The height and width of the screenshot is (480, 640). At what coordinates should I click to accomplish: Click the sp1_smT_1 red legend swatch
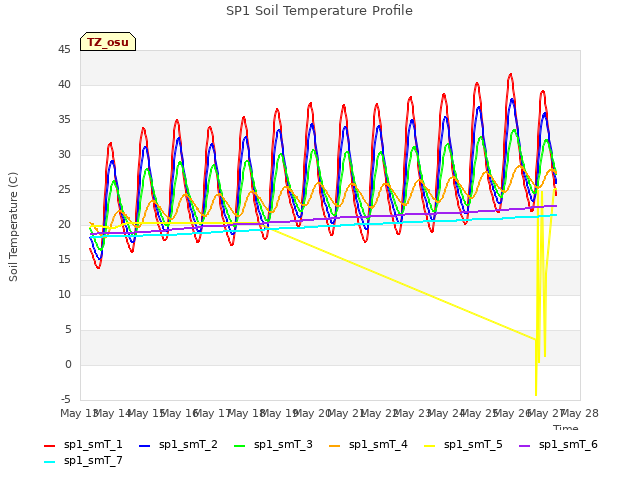coord(49,446)
